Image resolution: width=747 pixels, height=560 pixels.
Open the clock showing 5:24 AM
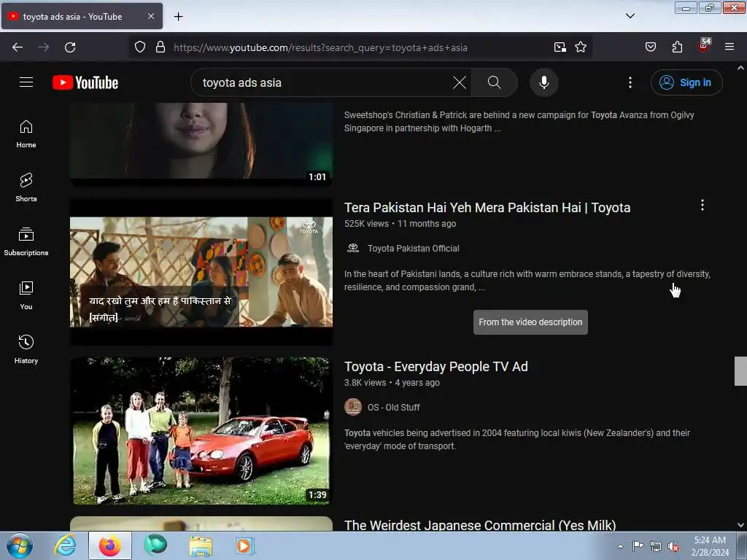[710, 546]
